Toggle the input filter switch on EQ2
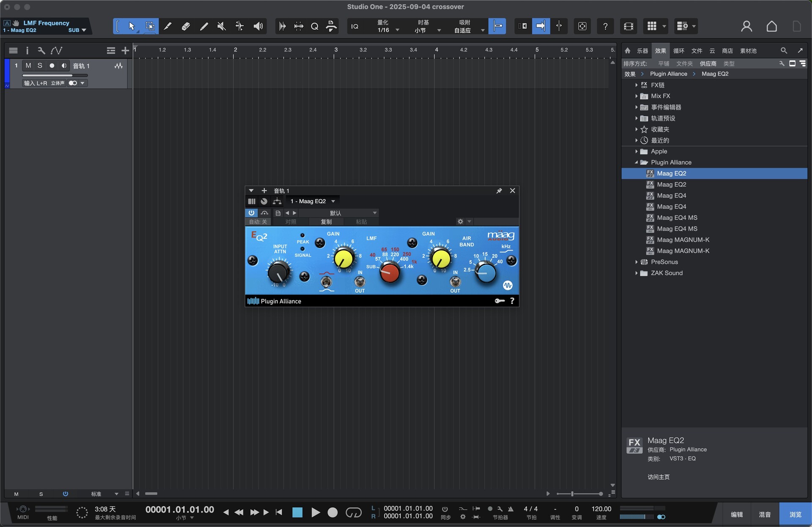 326,281
